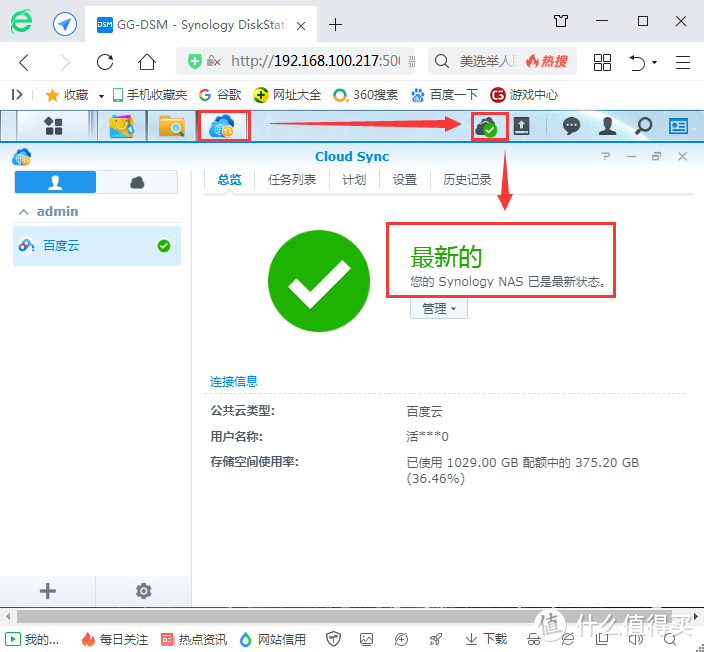Click the shield security status icon

[333, 639]
